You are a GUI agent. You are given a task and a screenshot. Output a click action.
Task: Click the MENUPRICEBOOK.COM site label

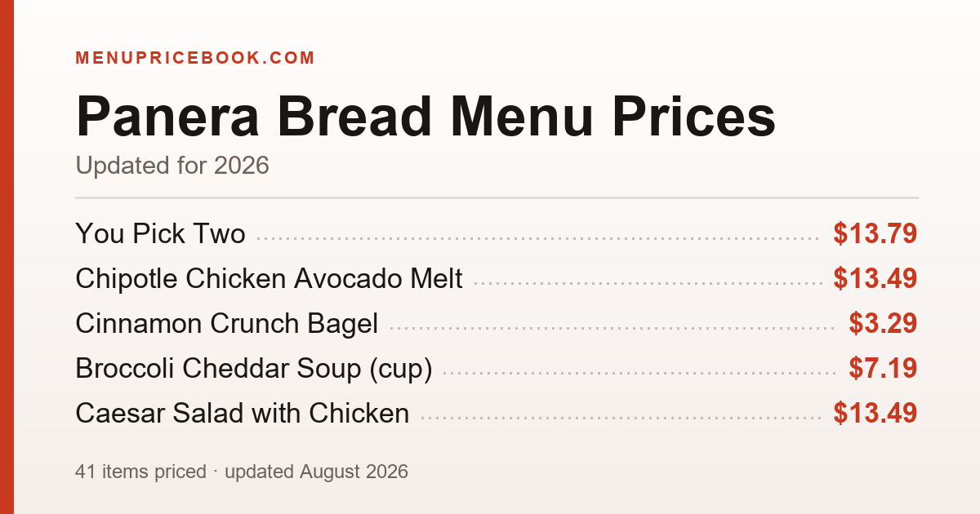coord(195,58)
